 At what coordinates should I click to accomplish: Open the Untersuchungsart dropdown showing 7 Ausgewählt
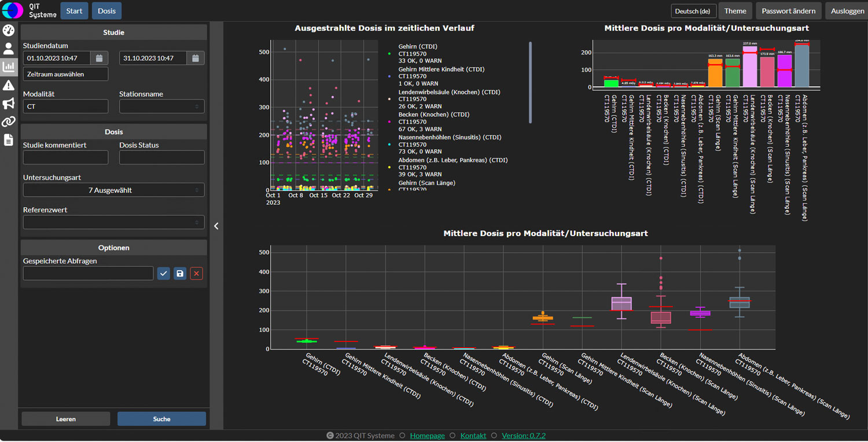[x=113, y=190]
